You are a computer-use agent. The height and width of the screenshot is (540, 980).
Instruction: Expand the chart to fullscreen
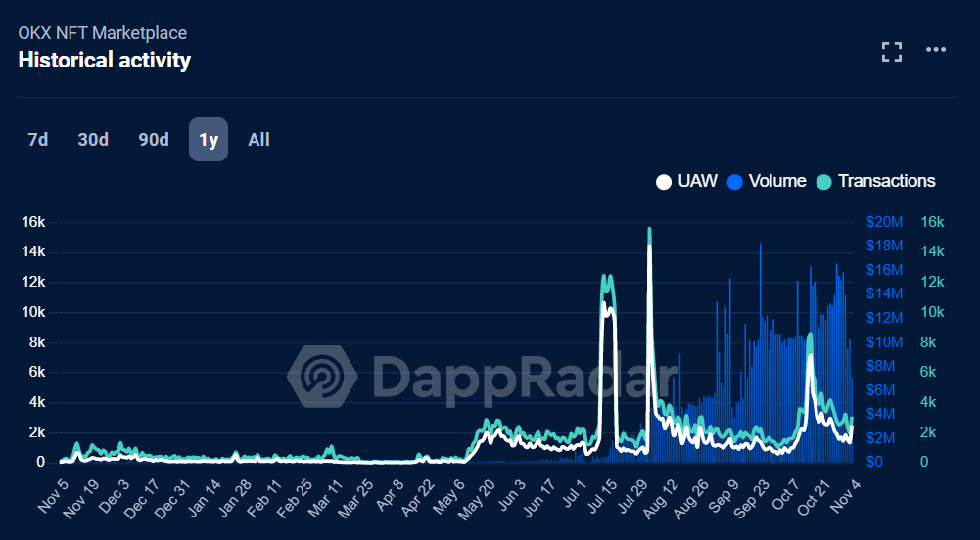click(x=891, y=52)
